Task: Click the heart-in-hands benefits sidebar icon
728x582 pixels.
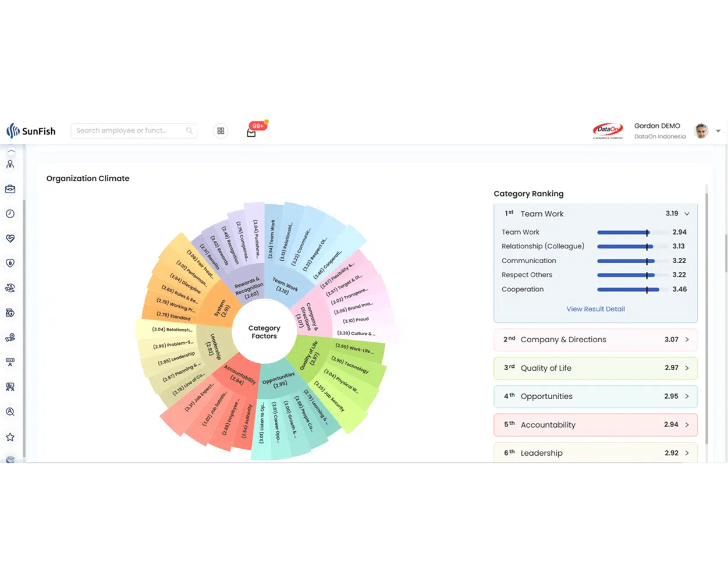Action: [x=9, y=238]
